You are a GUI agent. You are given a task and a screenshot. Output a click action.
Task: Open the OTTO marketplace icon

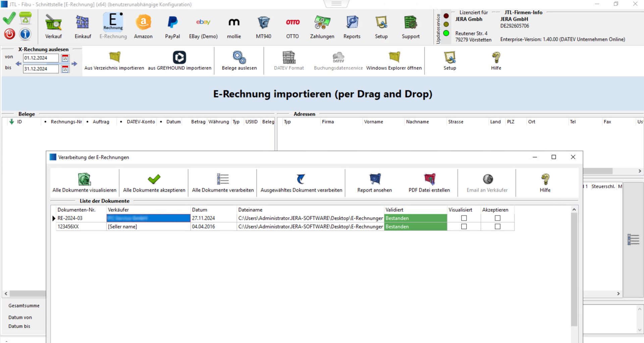tap(292, 23)
